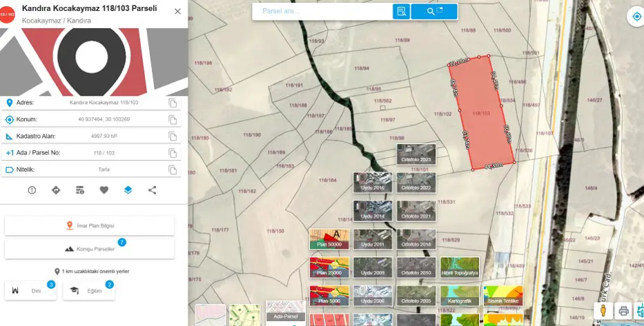Select the Uydu 2014 satellite layer
Image resolution: width=644 pixels, height=326 pixels.
click(373, 211)
